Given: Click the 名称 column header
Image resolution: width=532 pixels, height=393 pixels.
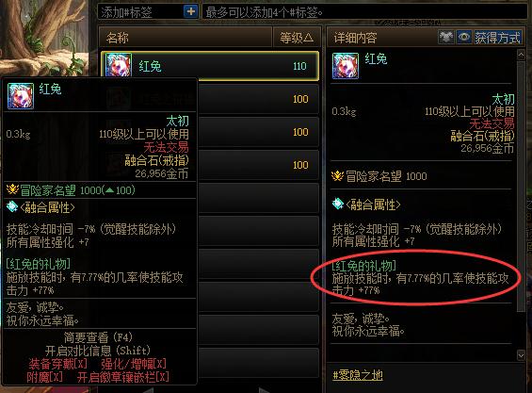Looking at the screenshot, I should tap(185, 38).
